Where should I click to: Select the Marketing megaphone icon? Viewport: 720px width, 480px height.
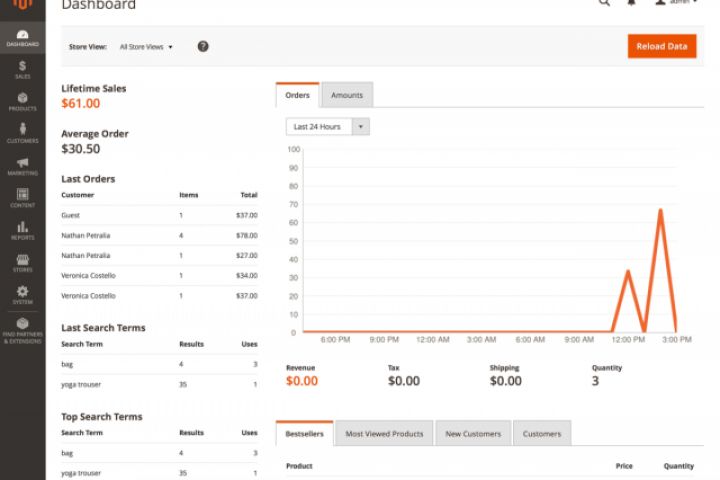22,166
